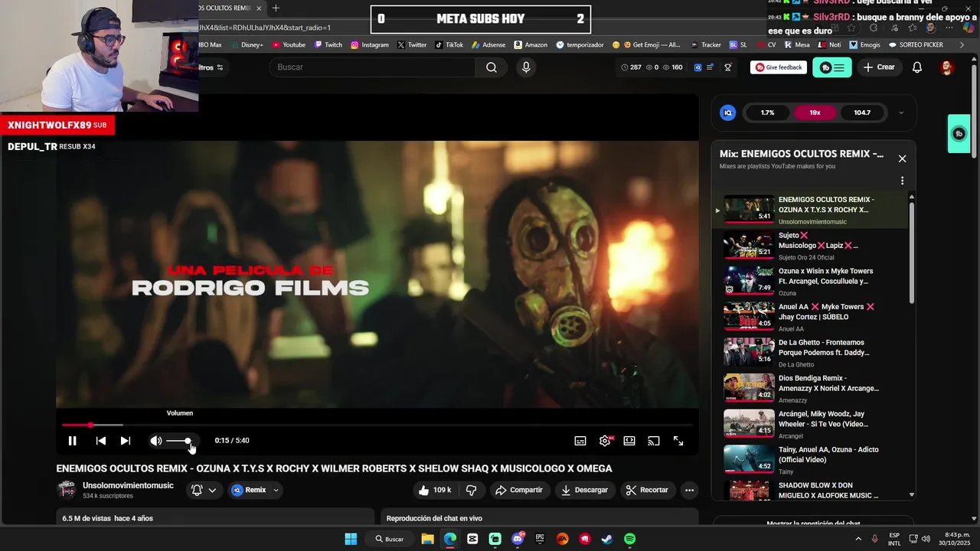Play Ozuna x Wisin x Myke Towers playlist video
The height and width of the screenshot is (551, 980).
812,282
